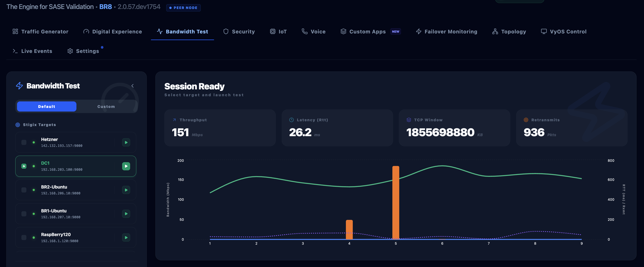
Task: Click the Session Ready heading
Action: click(x=194, y=86)
